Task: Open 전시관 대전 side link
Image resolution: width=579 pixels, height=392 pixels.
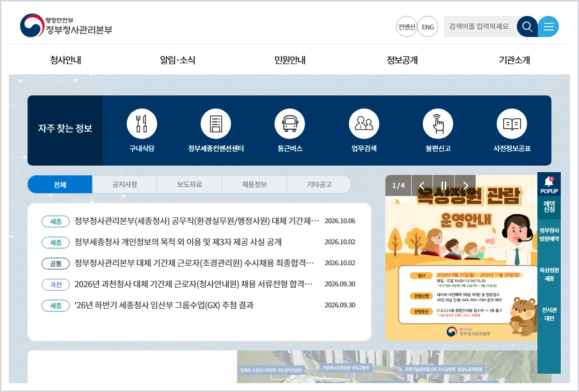Action: pyautogui.click(x=549, y=314)
